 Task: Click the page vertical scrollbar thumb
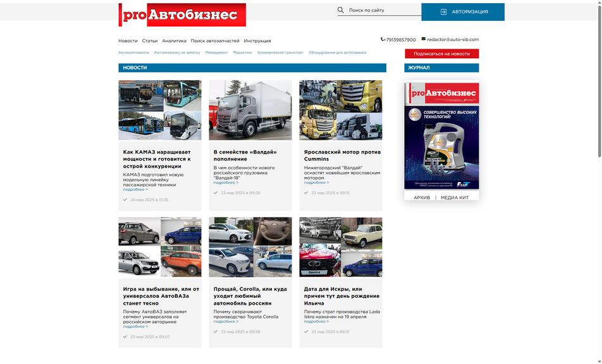[599, 80]
